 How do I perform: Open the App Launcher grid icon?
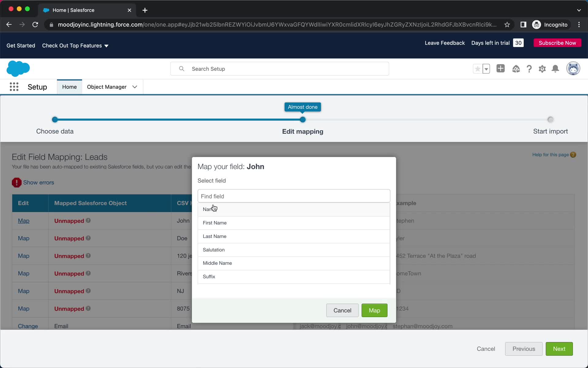pos(14,87)
